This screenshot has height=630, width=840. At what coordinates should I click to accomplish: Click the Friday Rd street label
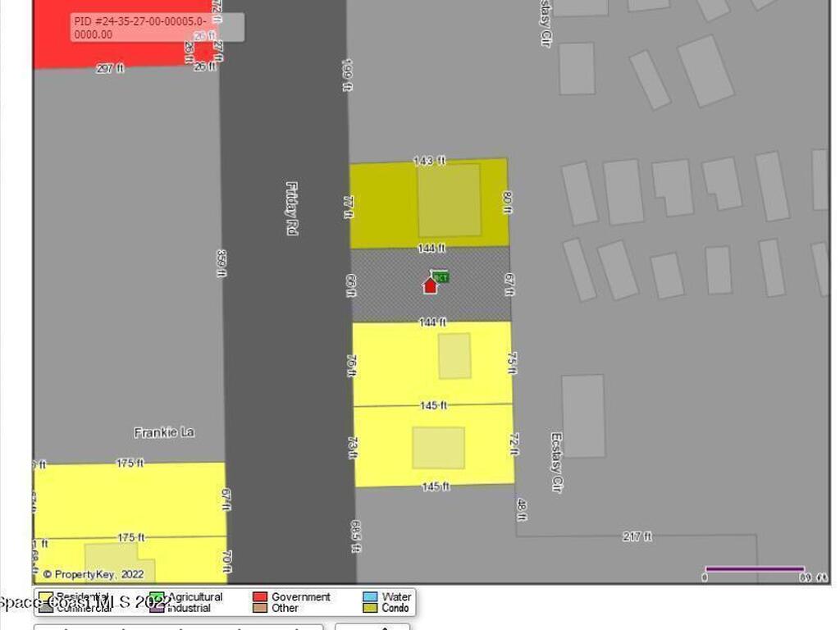[291, 208]
